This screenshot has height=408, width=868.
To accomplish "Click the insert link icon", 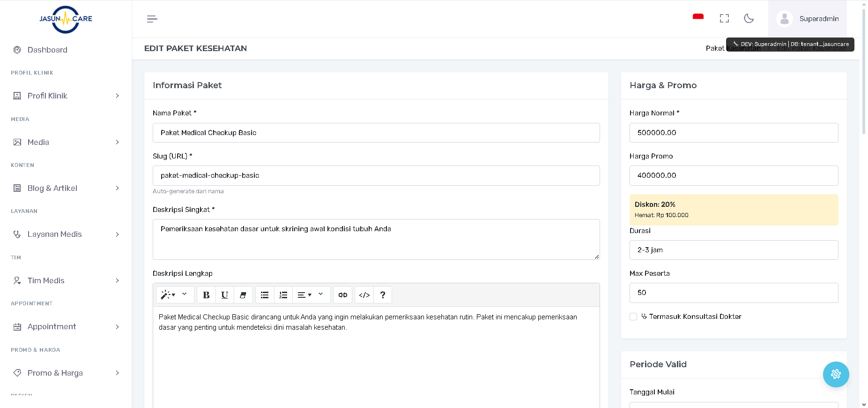I will pos(342,295).
